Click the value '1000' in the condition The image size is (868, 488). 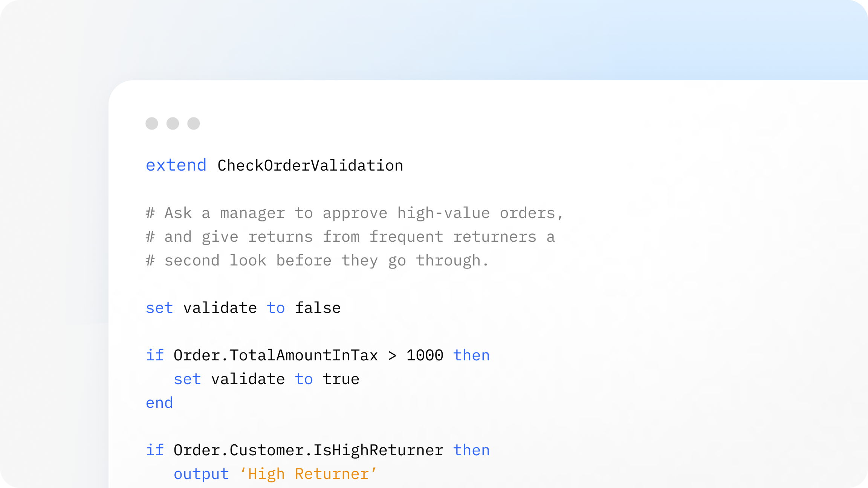(x=425, y=355)
